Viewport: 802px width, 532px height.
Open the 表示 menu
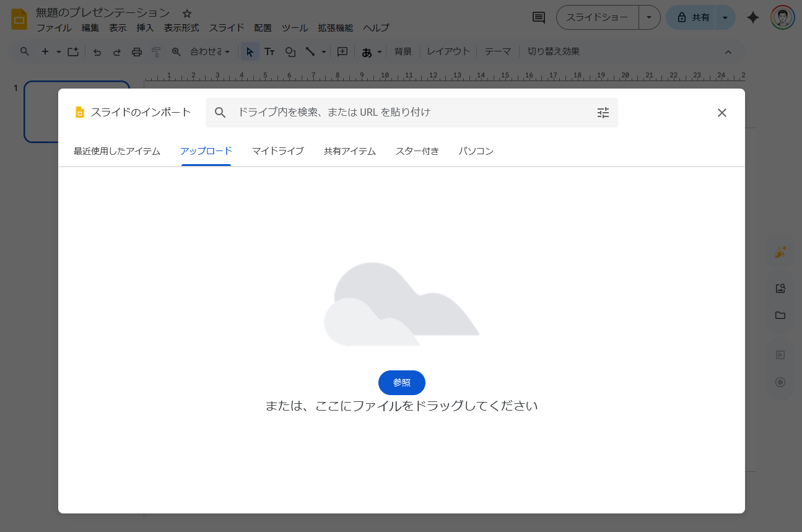(118, 28)
